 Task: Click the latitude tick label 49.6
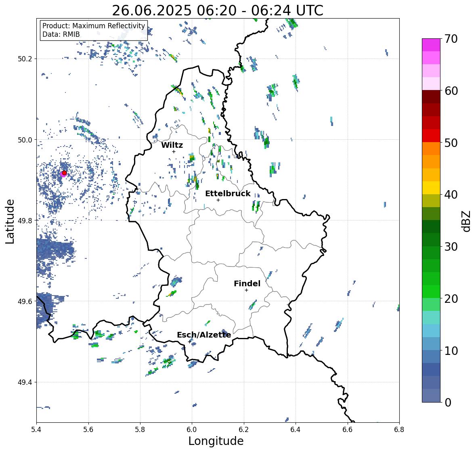point(25,301)
